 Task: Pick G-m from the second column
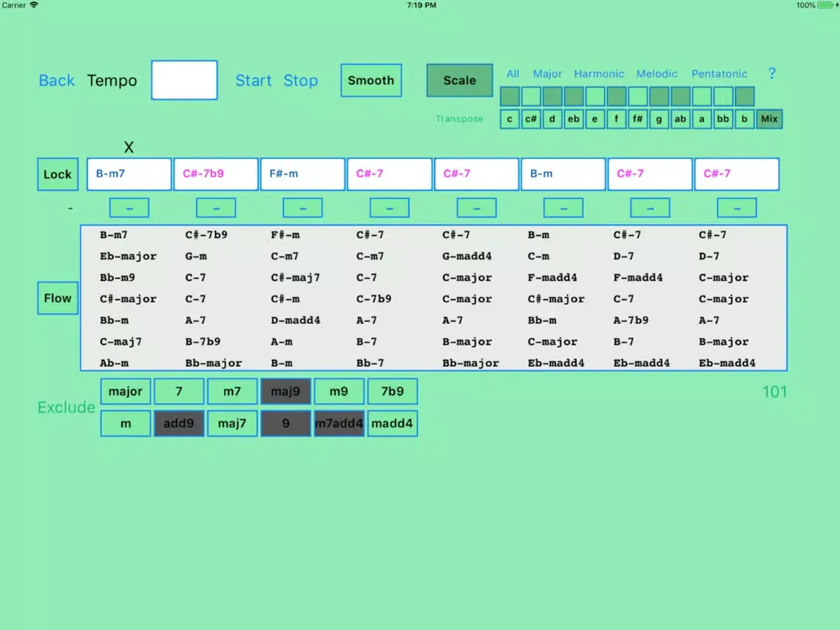[x=196, y=256]
